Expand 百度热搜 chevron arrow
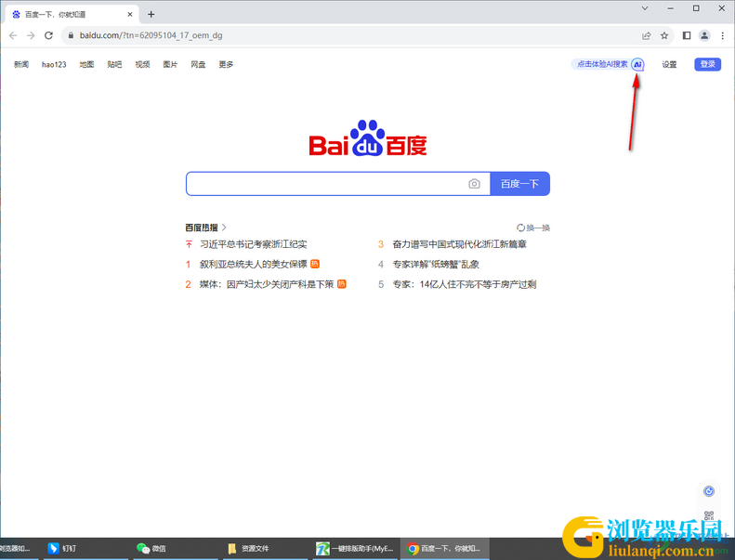 224,228
